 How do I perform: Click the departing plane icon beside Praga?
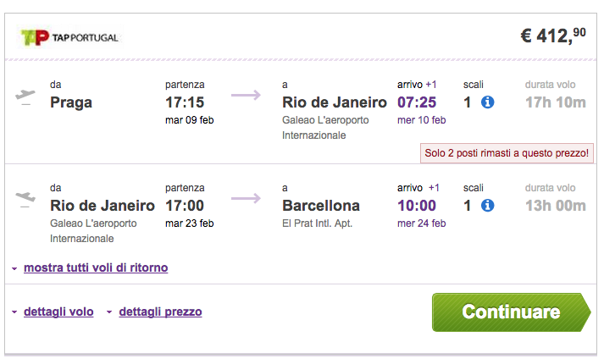(x=25, y=97)
